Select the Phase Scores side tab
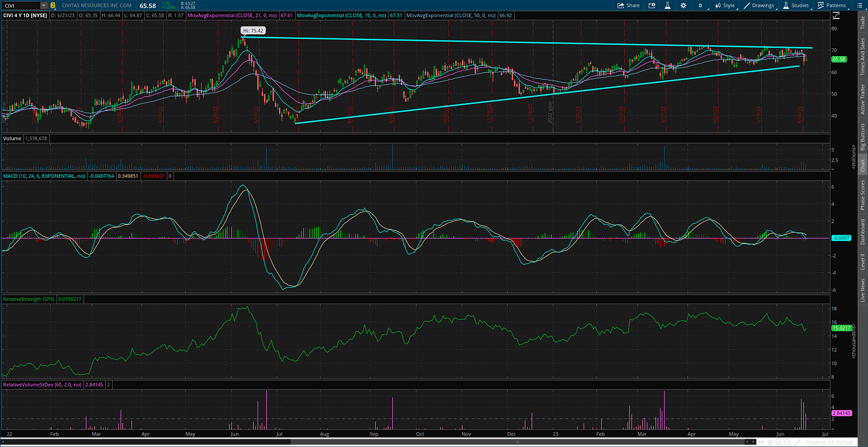 pyautogui.click(x=862, y=195)
